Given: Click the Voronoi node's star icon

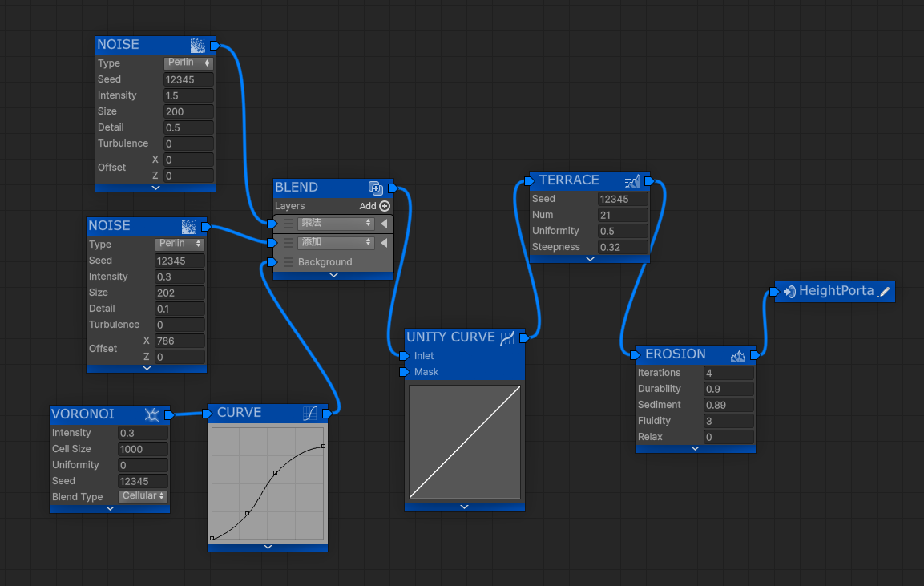Looking at the screenshot, I should click(152, 415).
